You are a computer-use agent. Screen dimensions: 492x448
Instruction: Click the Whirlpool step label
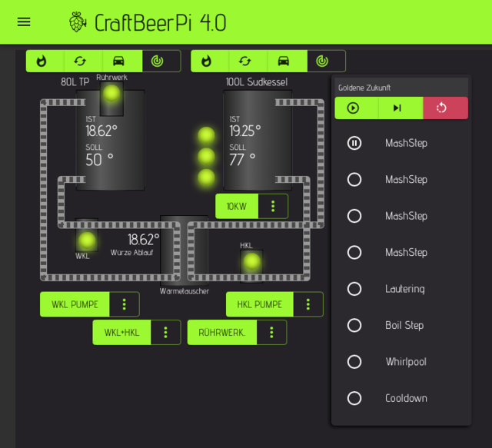[406, 362]
